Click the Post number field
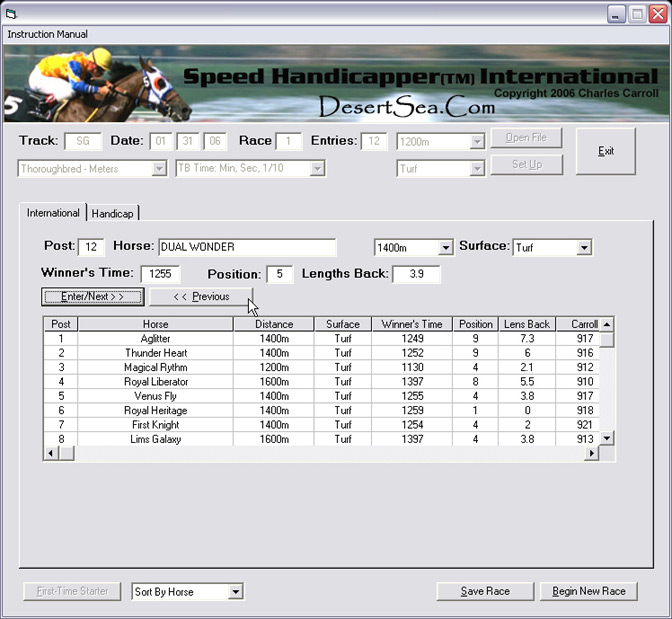This screenshot has width=672, height=619. pos(91,247)
